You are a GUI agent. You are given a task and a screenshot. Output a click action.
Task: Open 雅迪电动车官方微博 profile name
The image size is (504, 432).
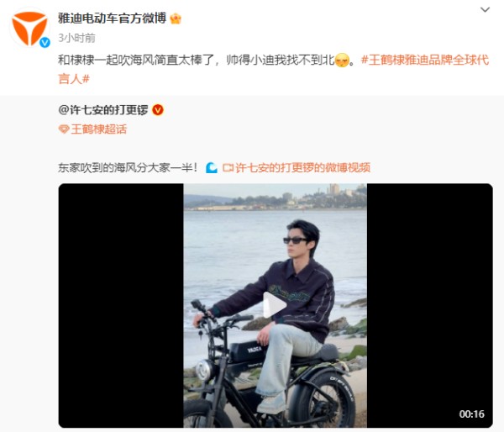pyautogui.click(x=112, y=18)
